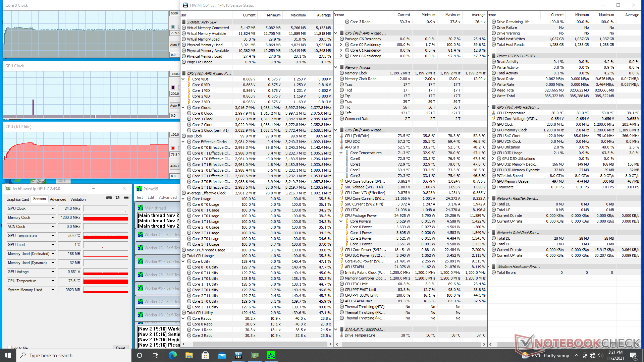Toggle the Log to file checkbox
Image resolution: width=644 pixels, height=362 pixels.
point(9,348)
